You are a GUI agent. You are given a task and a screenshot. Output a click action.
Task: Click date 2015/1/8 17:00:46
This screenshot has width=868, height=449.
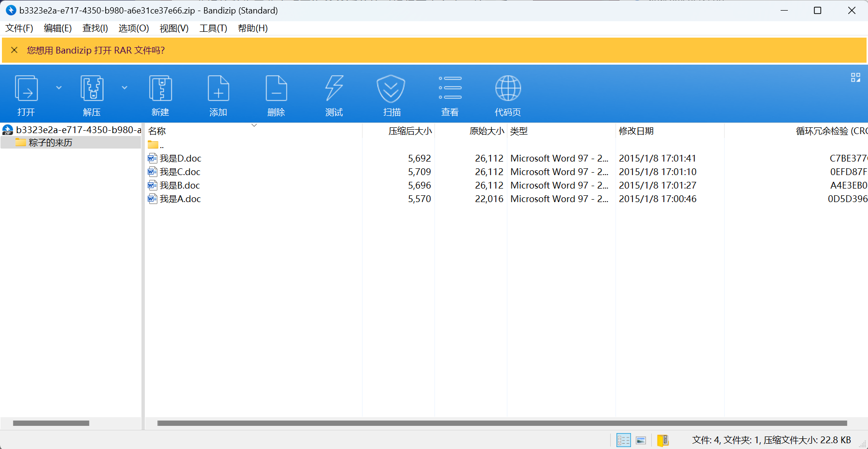coord(658,199)
